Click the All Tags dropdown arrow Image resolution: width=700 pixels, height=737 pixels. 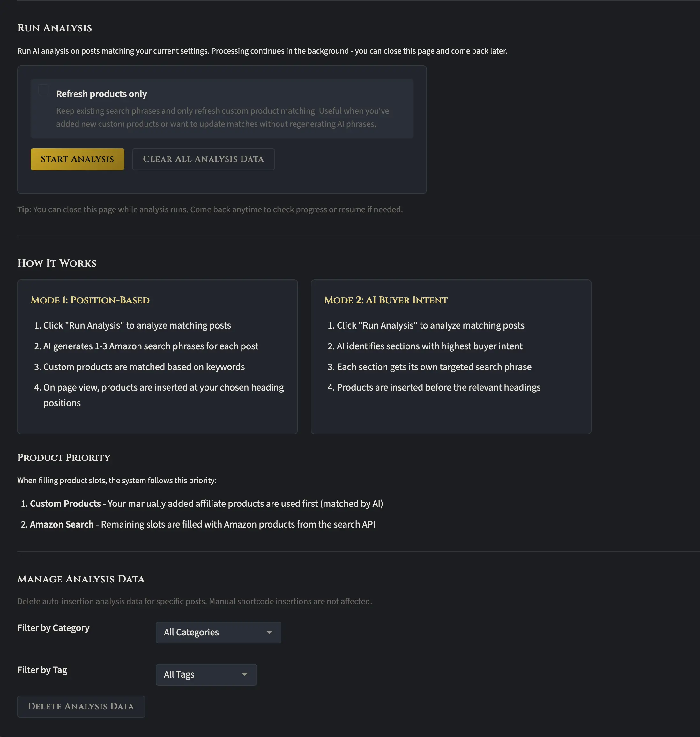click(x=245, y=674)
